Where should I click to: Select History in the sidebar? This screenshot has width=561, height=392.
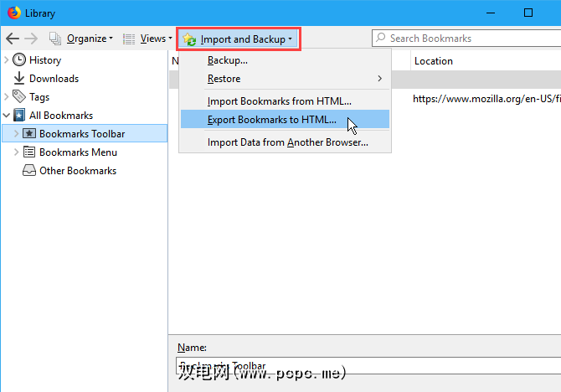click(x=45, y=60)
